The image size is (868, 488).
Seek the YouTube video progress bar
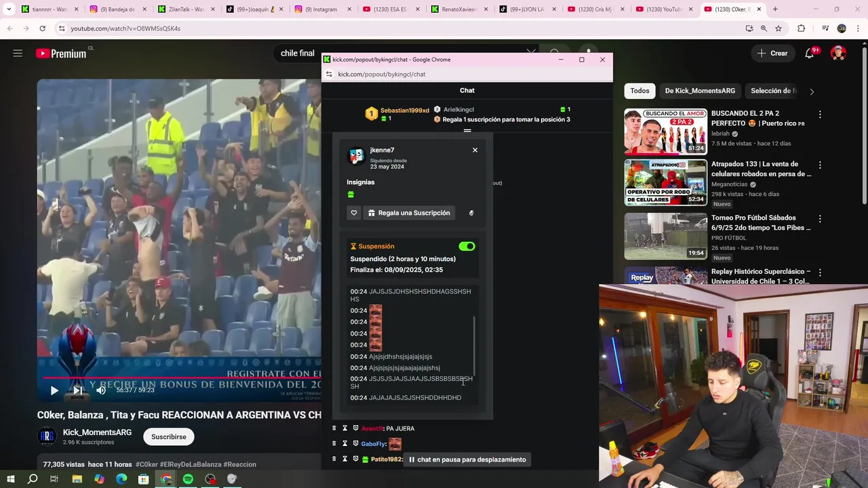coord(179,378)
